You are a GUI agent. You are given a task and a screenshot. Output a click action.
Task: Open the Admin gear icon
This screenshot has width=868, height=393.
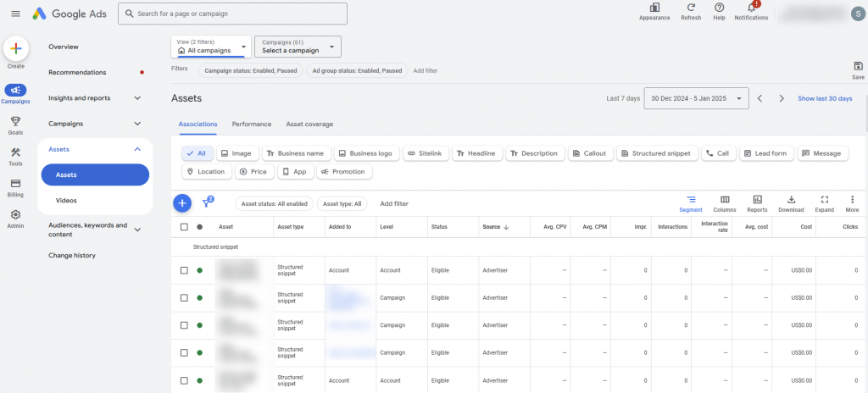pyautogui.click(x=16, y=215)
